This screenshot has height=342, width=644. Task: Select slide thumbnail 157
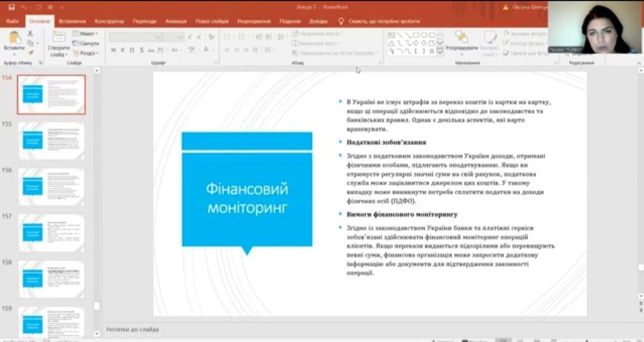tap(51, 233)
